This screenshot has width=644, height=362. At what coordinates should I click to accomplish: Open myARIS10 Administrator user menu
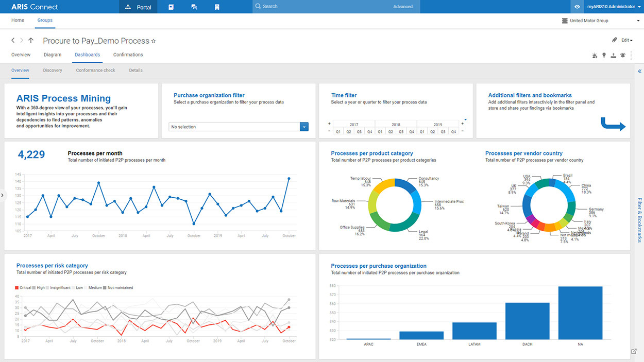pos(613,7)
